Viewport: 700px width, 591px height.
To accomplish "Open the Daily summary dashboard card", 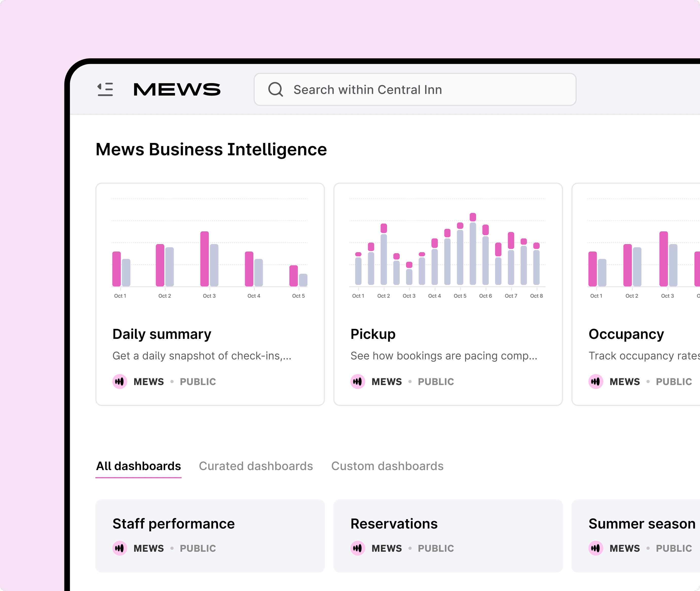I will 210,294.
